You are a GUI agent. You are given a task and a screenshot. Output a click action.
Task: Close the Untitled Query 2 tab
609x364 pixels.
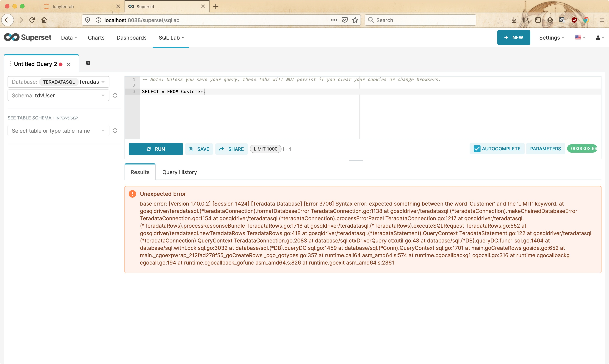[x=68, y=64]
